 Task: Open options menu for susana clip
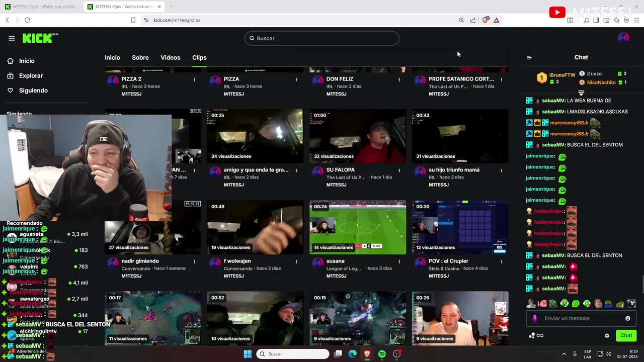point(399,261)
